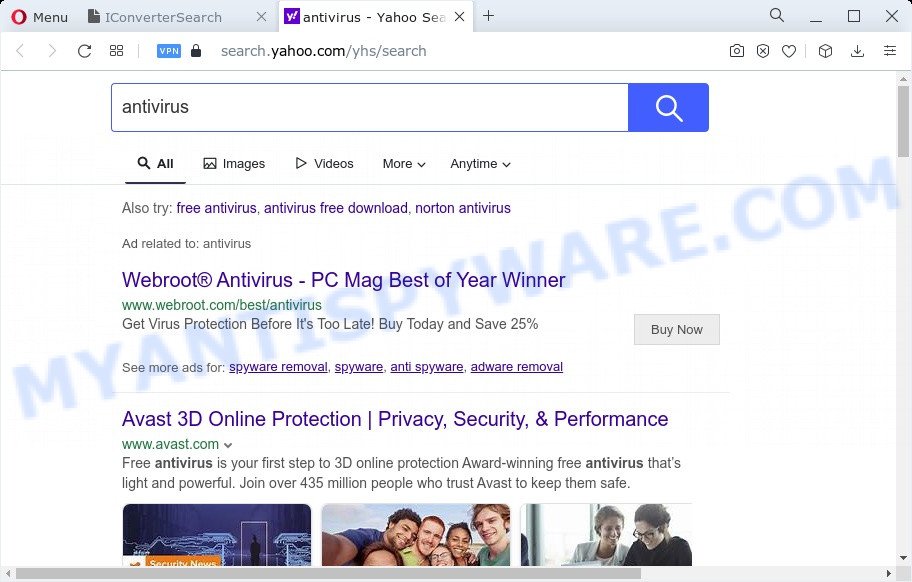The height and width of the screenshot is (582, 912).
Task: Close the IConverterSearch tab
Action: [x=261, y=17]
